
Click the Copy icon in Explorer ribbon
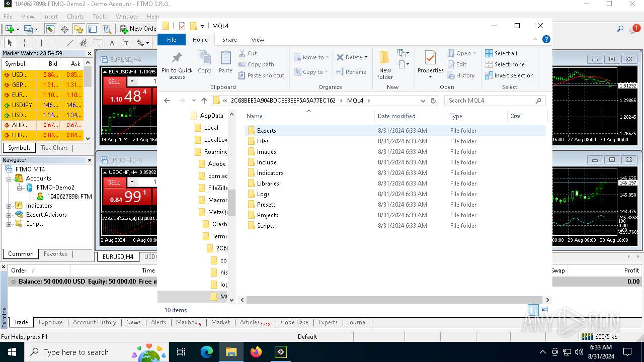[x=204, y=58]
